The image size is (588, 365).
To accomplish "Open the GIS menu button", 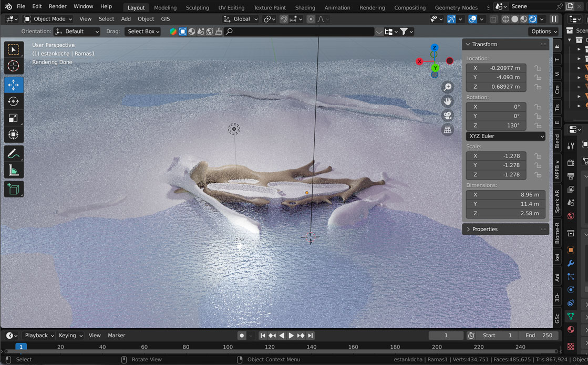I will click(166, 19).
